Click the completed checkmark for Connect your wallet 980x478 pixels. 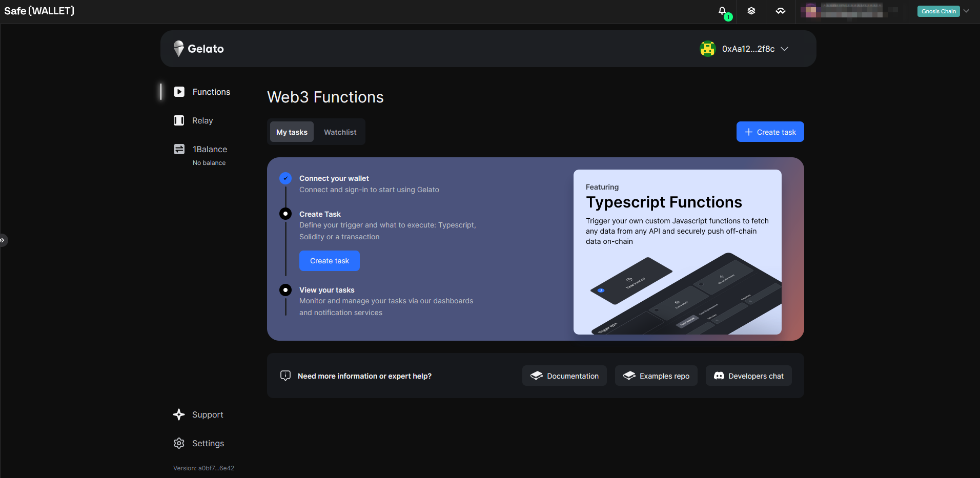[285, 178]
